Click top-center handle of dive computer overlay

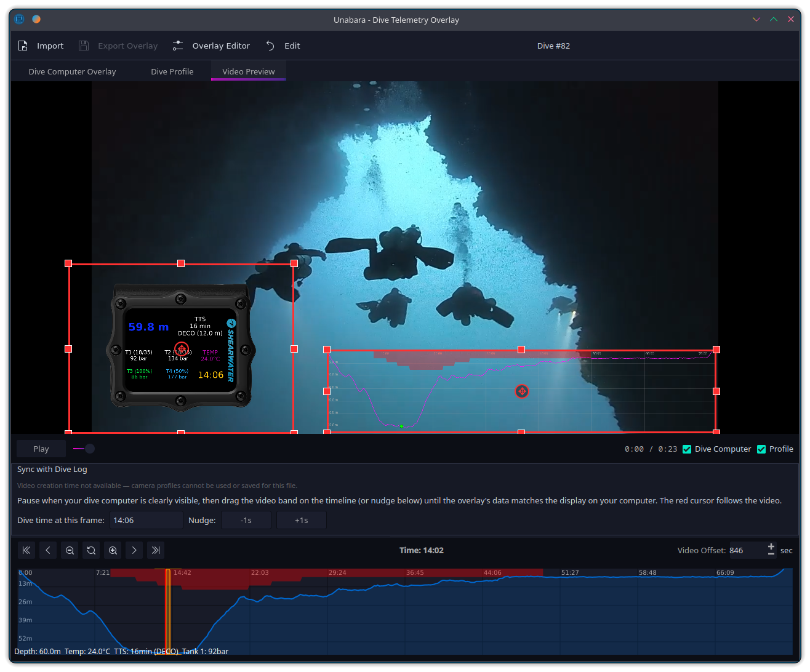pos(181,263)
